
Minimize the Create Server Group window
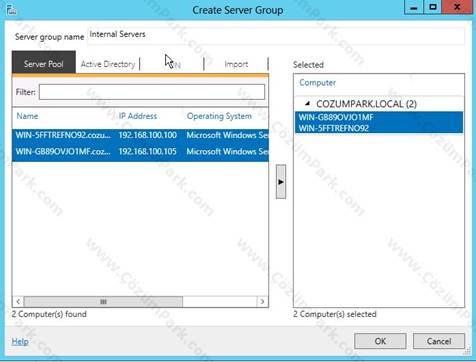(x=414, y=7)
